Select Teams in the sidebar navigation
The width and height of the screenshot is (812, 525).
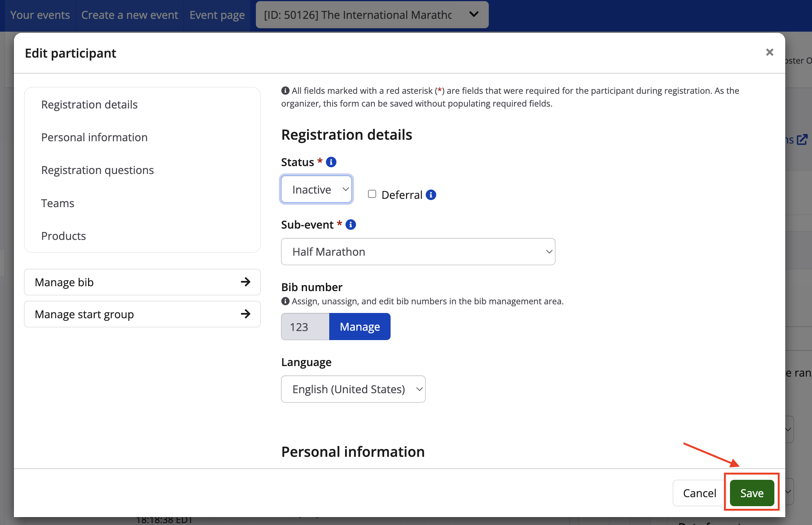(x=58, y=203)
